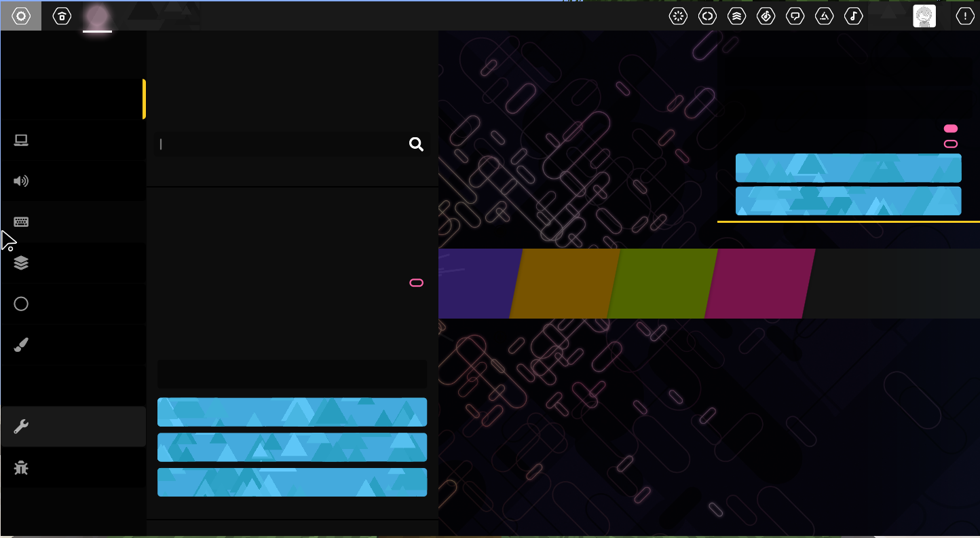The image size is (980, 538).
Task: Toggle the topmost pink pill switch
Action: [x=951, y=128]
